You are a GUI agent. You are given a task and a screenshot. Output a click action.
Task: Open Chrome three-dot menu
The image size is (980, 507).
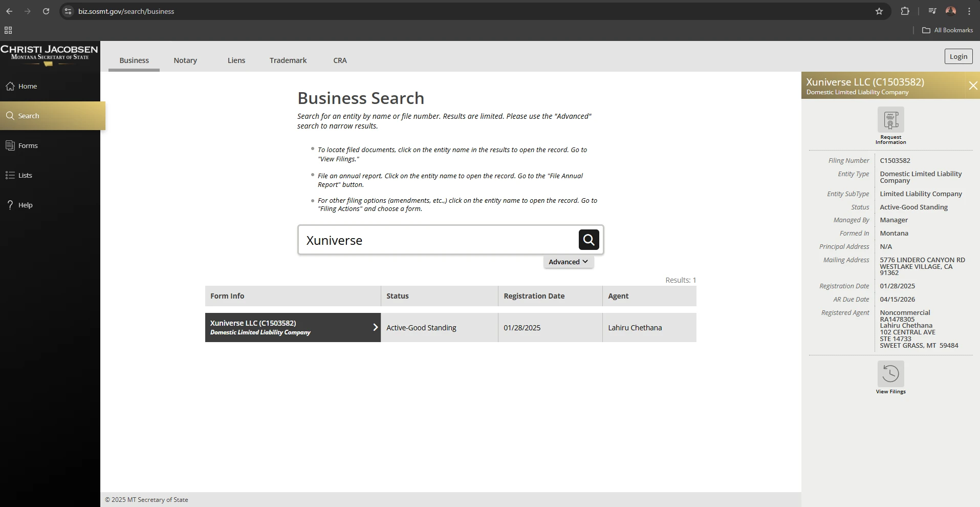point(969,11)
